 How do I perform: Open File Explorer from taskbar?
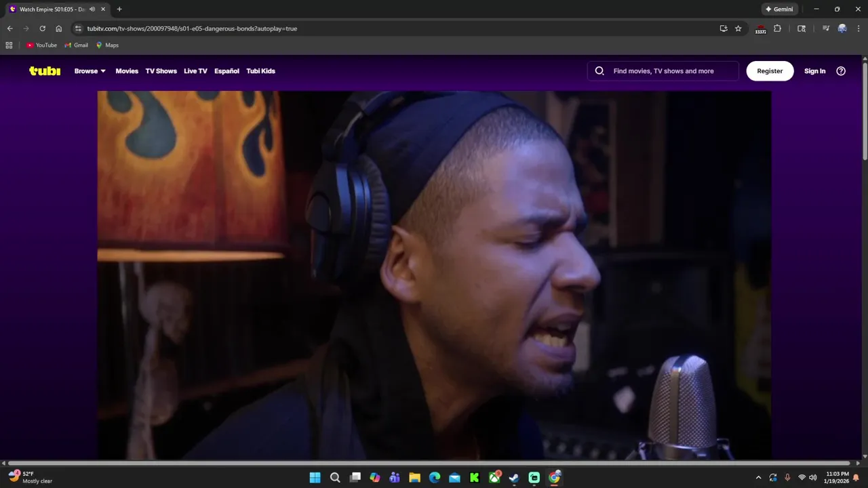tap(414, 478)
